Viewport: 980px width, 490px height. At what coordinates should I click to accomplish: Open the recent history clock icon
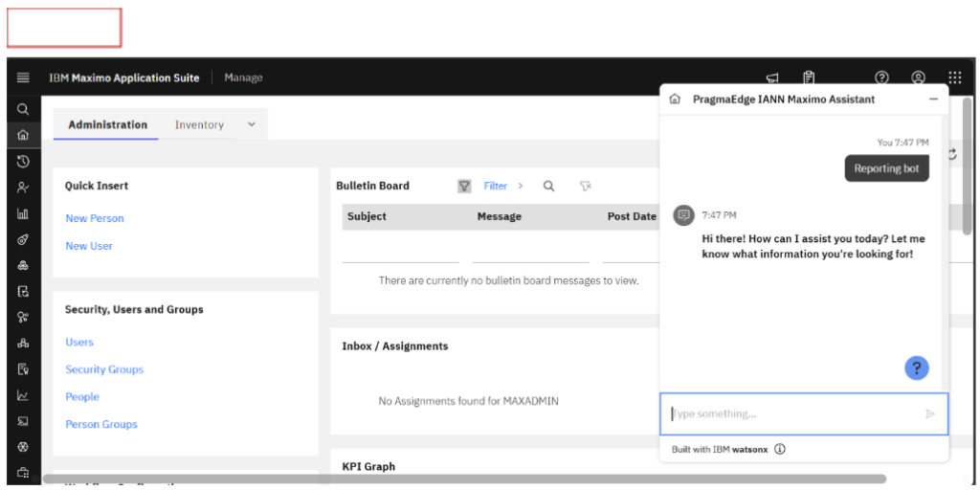click(23, 161)
